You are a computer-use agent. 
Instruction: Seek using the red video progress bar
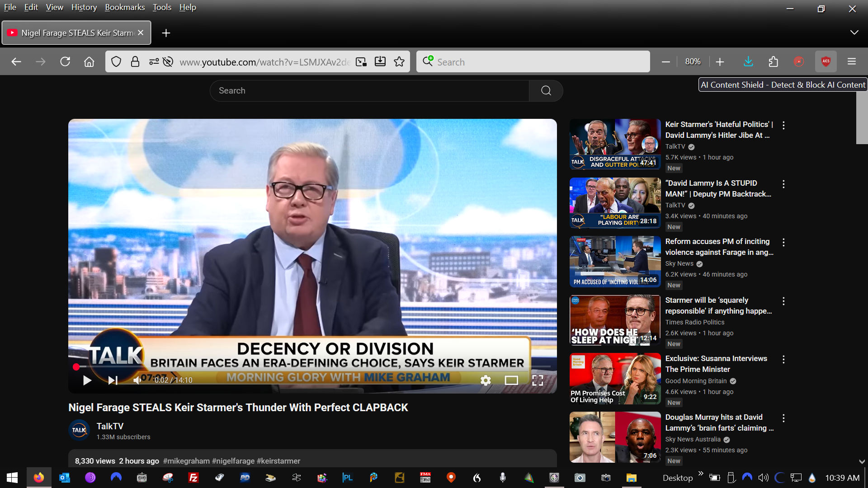pyautogui.click(x=312, y=366)
